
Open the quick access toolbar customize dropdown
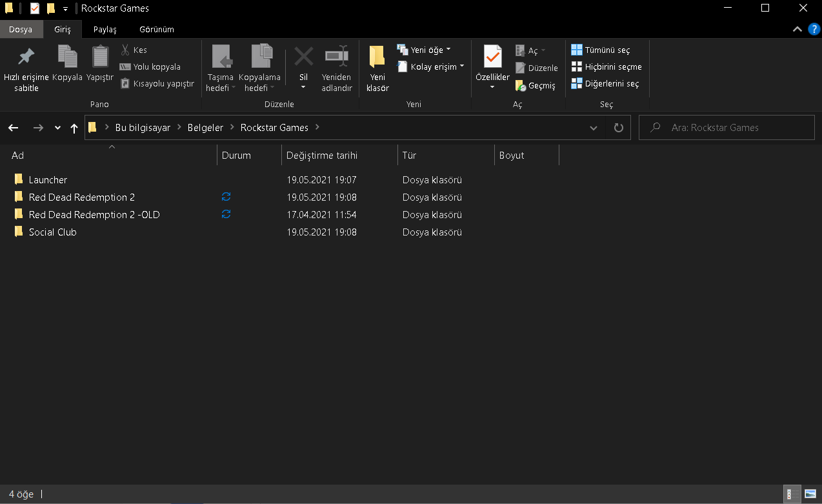pos(65,9)
